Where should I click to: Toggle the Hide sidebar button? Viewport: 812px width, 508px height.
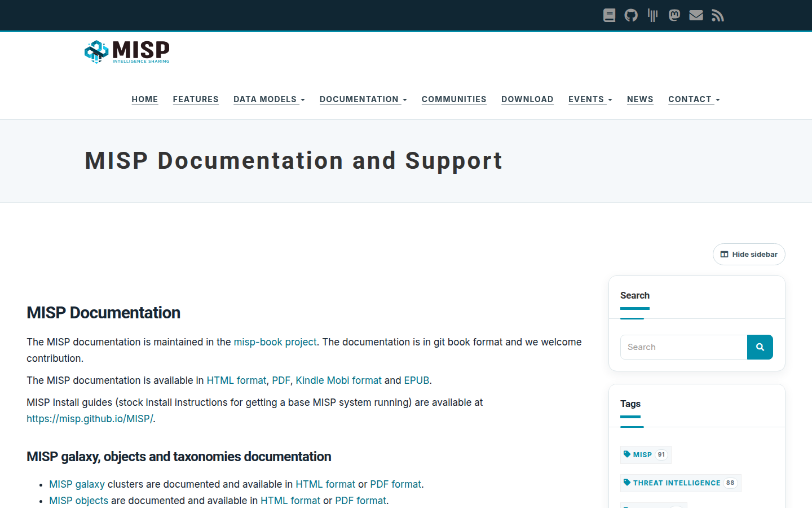(749, 254)
